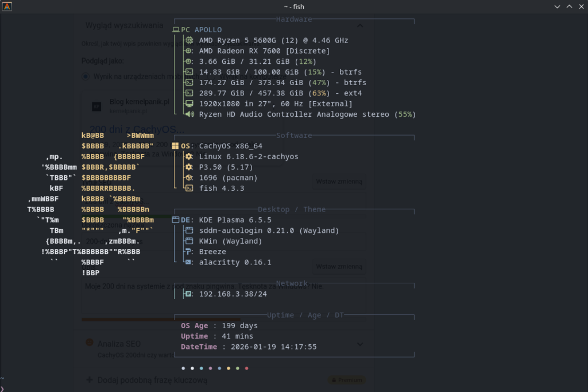Select the 'Wynik na urządzeniach mobilnych' radio button

(x=86, y=76)
